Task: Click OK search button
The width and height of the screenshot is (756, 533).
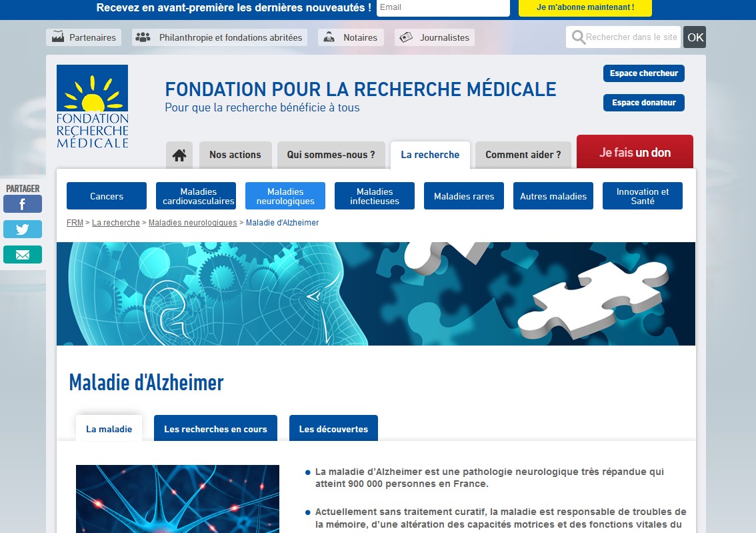Action: [x=695, y=37]
